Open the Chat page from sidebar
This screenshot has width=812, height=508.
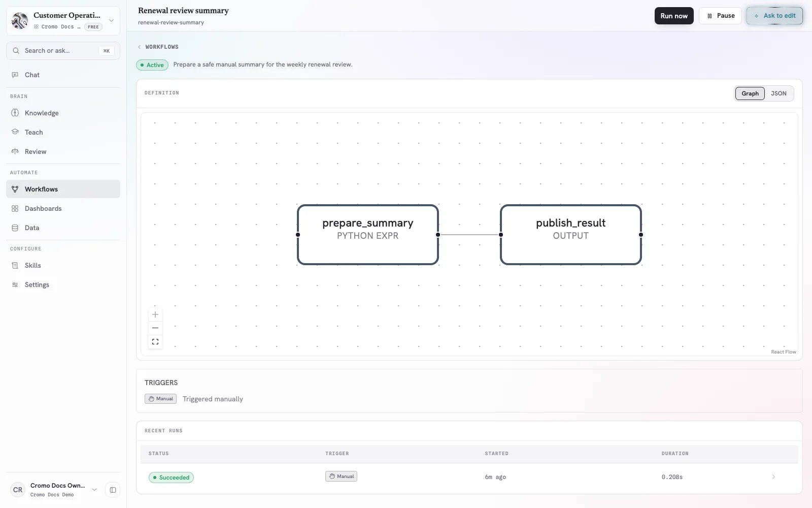(63, 75)
